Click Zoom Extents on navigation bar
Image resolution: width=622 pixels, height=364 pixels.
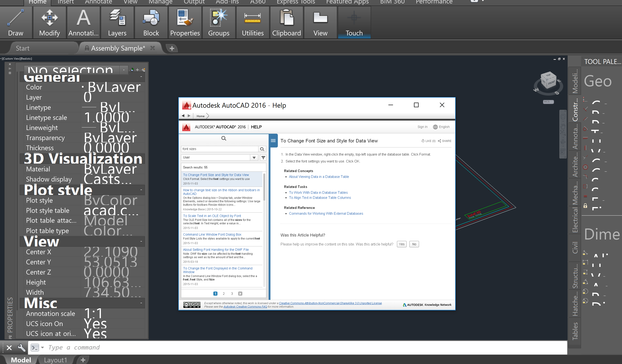click(563, 133)
